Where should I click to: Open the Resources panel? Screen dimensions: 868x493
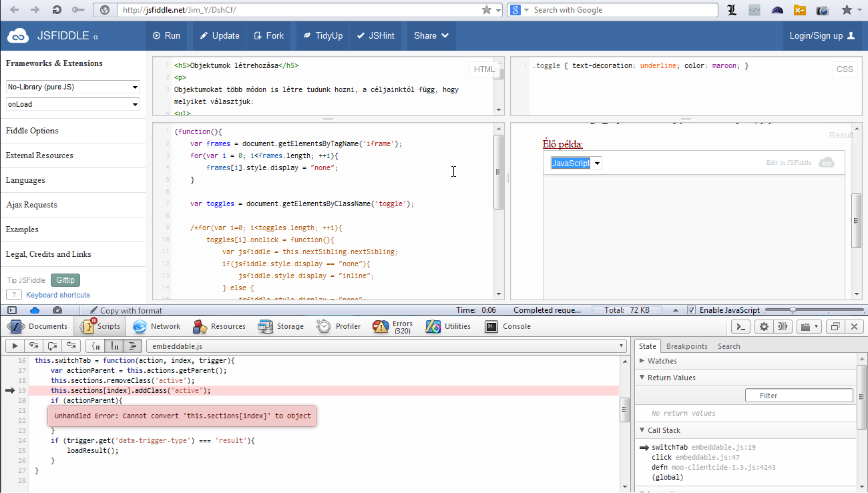coord(220,326)
